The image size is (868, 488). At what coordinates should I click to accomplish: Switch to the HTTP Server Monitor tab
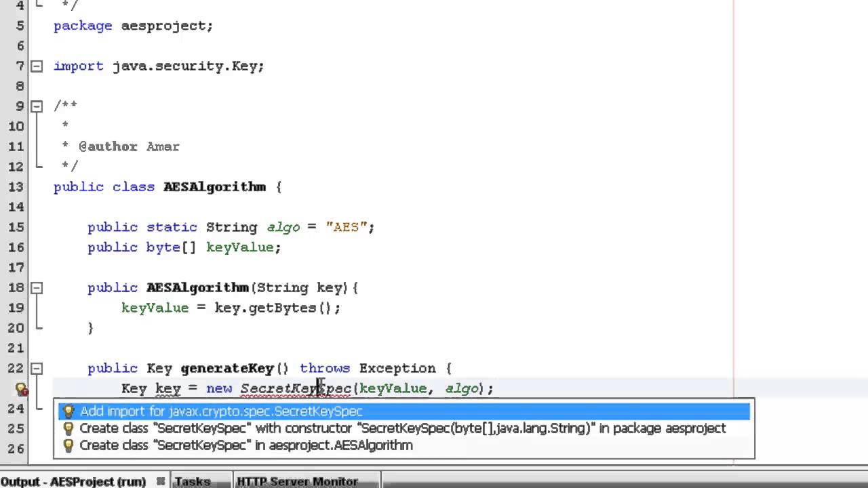(297, 481)
